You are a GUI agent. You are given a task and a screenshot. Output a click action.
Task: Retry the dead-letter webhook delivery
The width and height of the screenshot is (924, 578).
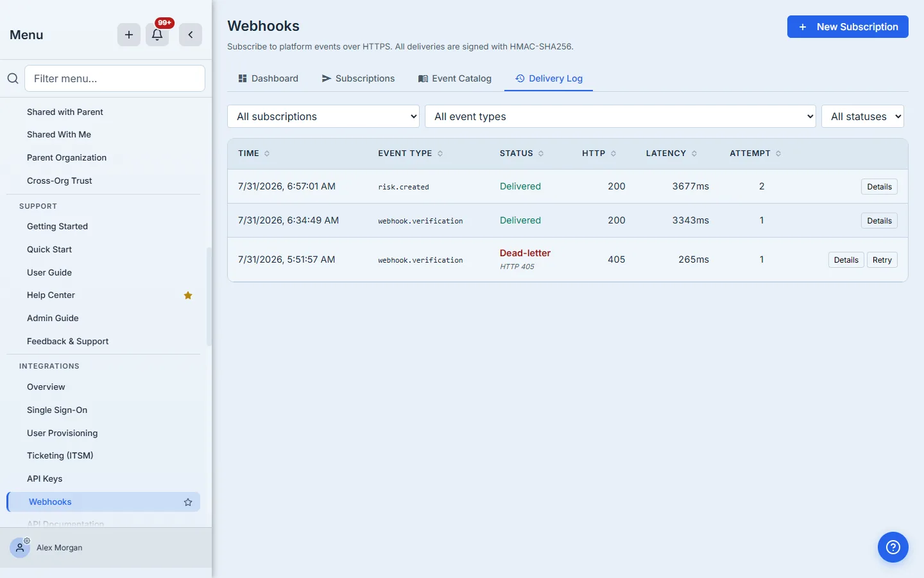coord(882,260)
